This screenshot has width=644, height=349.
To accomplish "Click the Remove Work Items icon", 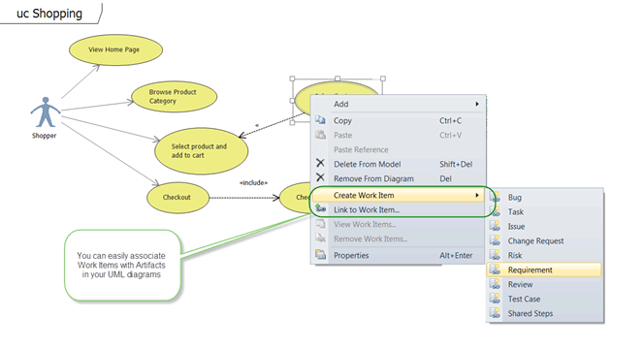I will 320,238.
